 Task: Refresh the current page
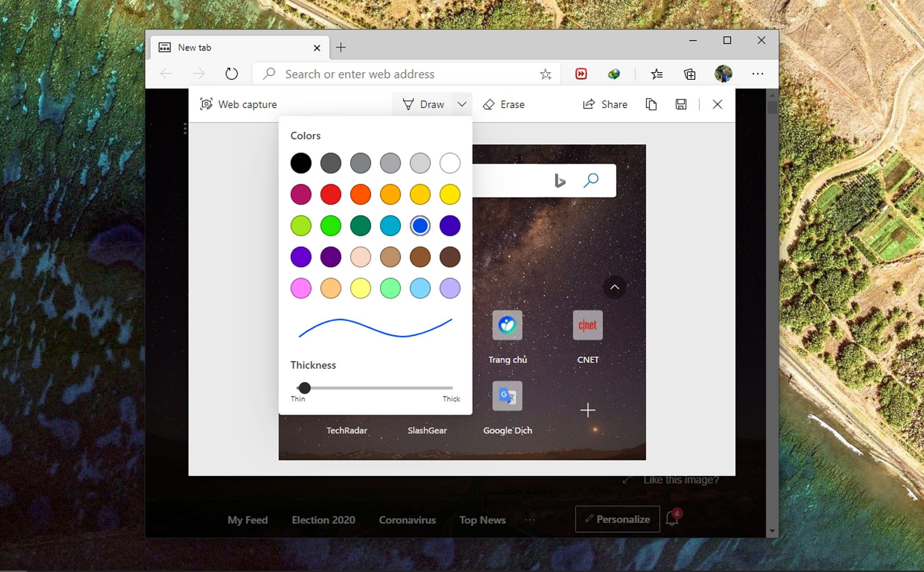tap(231, 74)
